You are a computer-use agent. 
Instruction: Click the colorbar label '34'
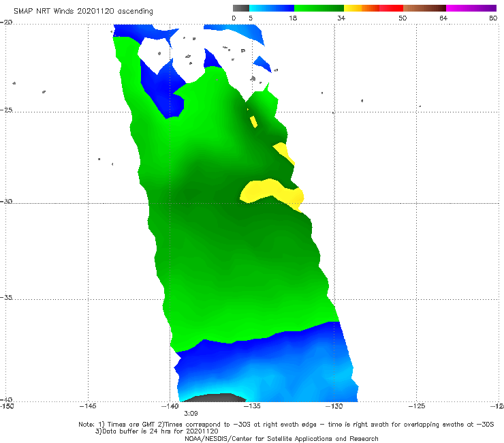coord(341,18)
